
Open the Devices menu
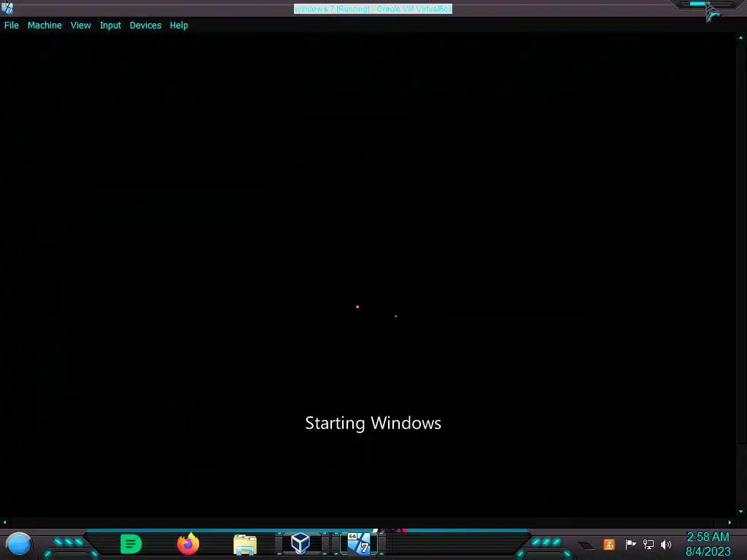coord(145,26)
